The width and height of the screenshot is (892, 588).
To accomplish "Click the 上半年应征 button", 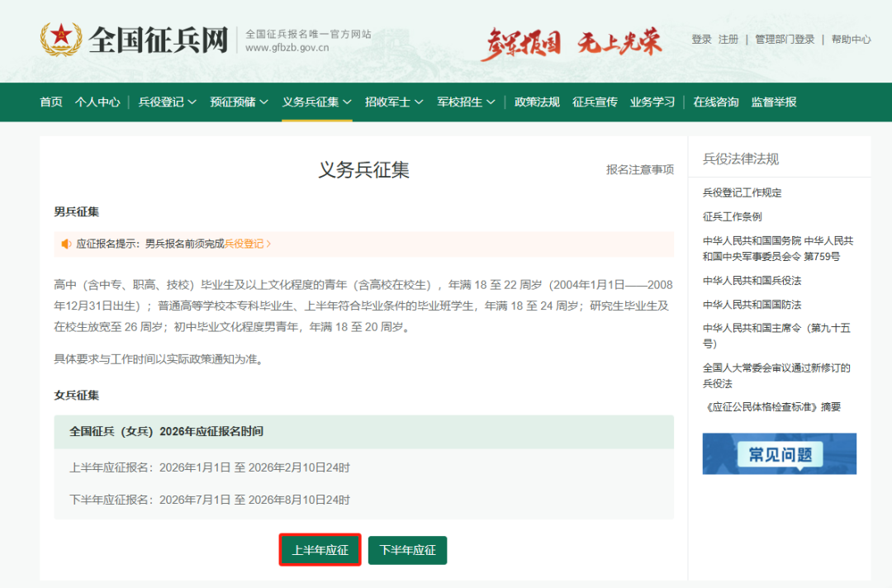I will [x=320, y=549].
